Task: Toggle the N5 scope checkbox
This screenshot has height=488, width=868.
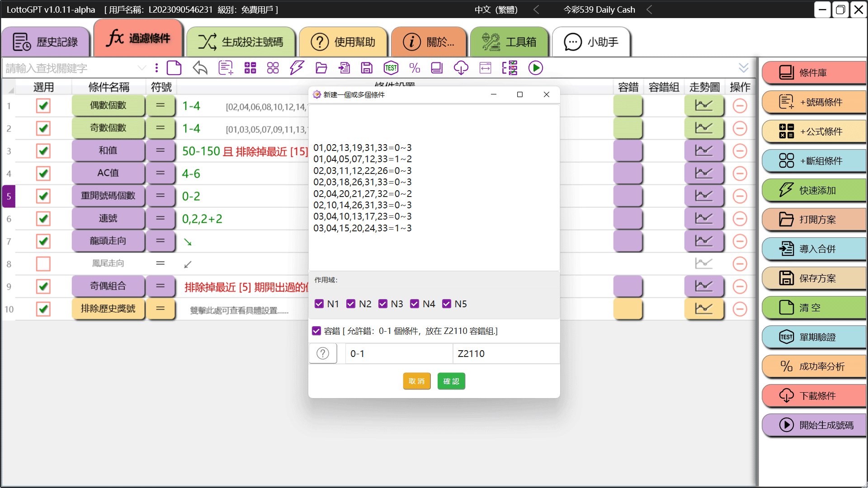Action: pos(447,304)
